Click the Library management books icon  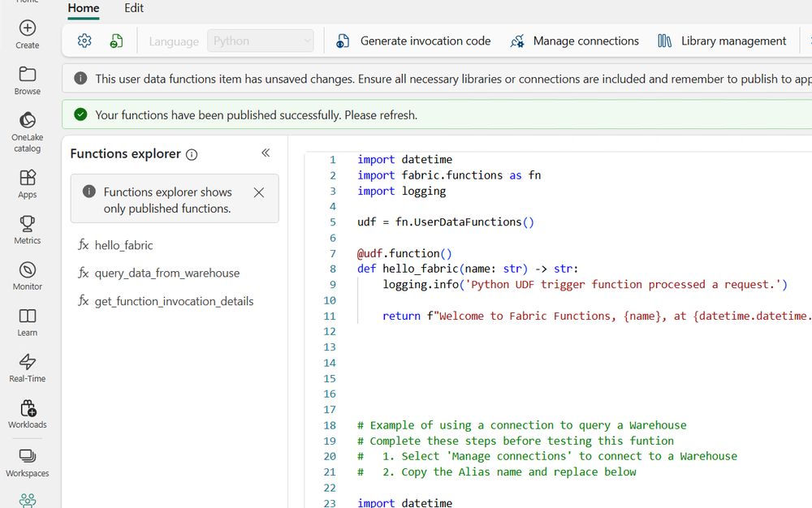[x=664, y=41]
